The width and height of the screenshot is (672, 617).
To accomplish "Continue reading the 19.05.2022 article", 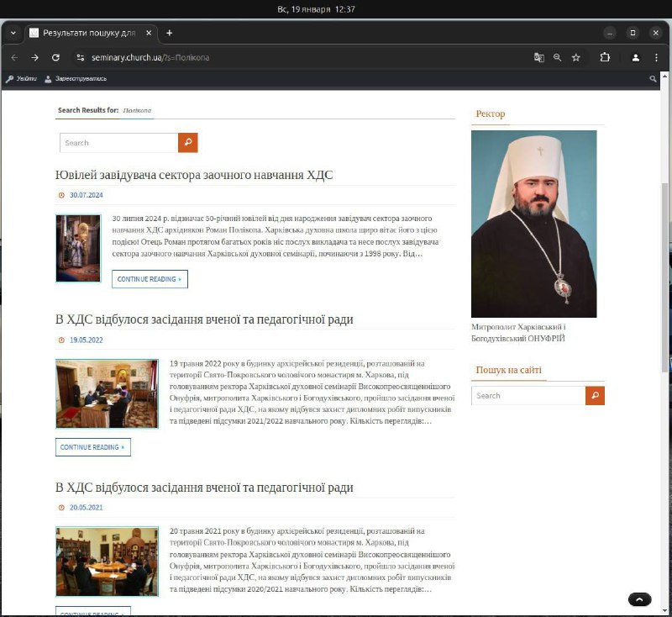I will click(x=93, y=447).
